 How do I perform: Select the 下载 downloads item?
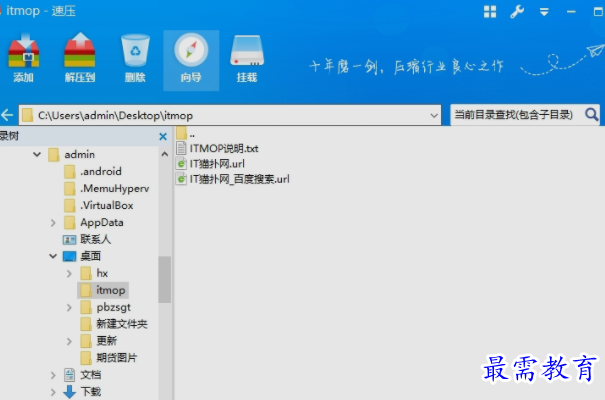pyautogui.click(x=82, y=392)
